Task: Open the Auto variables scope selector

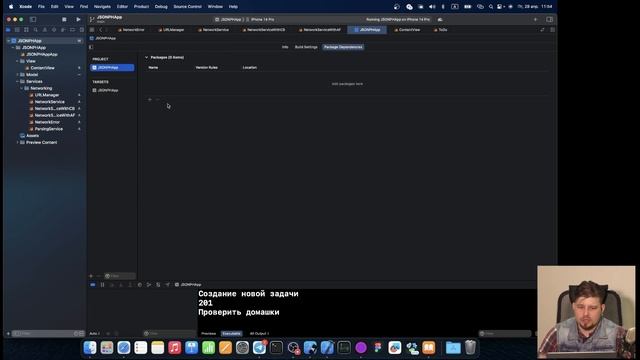Action: [x=95, y=333]
